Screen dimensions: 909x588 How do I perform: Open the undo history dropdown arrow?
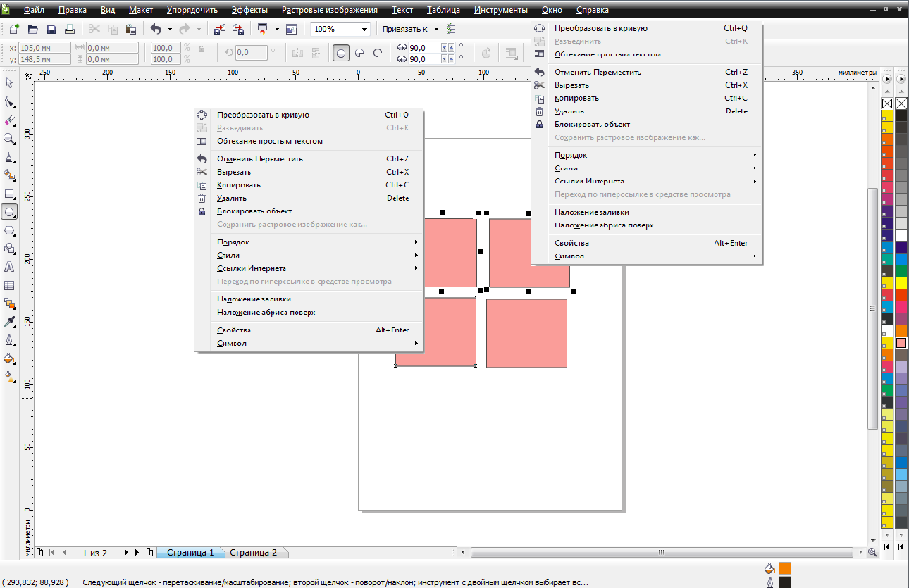click(x=170, y=29)
